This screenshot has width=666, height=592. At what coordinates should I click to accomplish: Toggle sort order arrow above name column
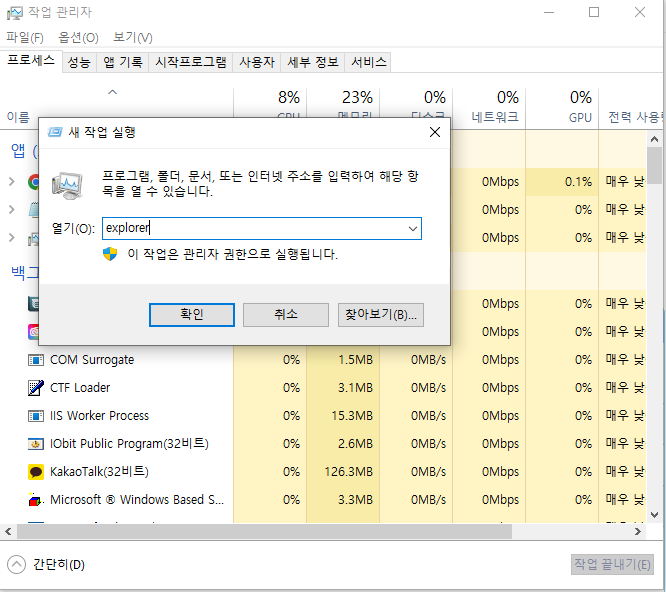pyautogui.click(x=113, y=92)
